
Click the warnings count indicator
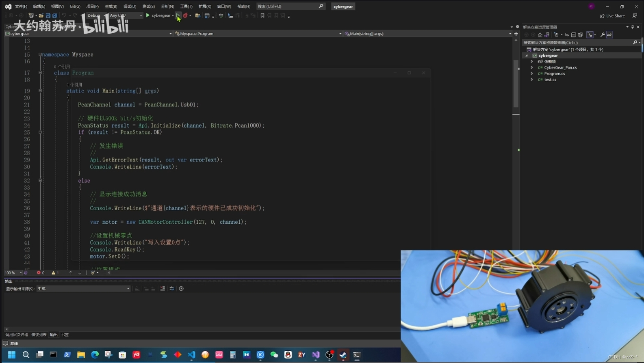coord(55,273)
